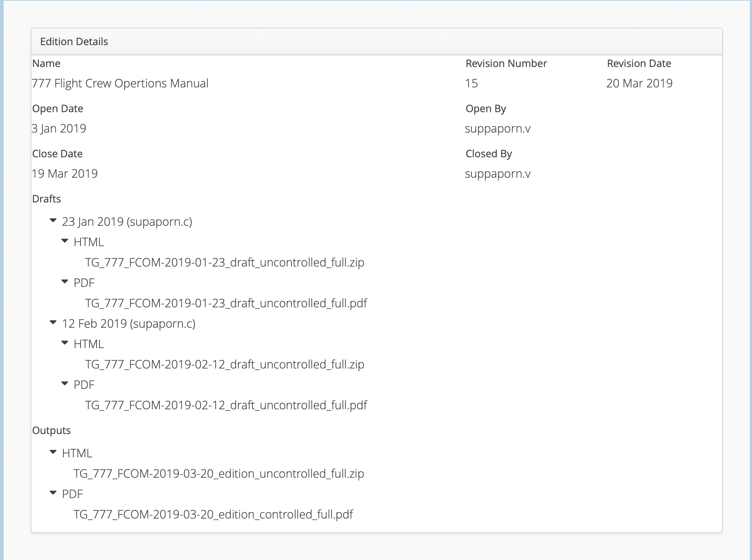Collapse the 23 Jan 2019 draft node
This screenshot has width=752, height=560.
click(x=53, y=221)
